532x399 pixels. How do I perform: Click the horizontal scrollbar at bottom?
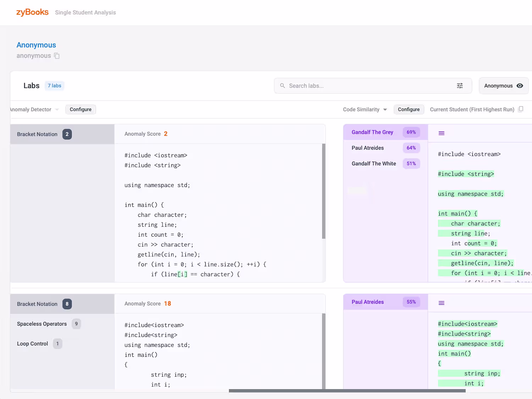tap(347, 391)
